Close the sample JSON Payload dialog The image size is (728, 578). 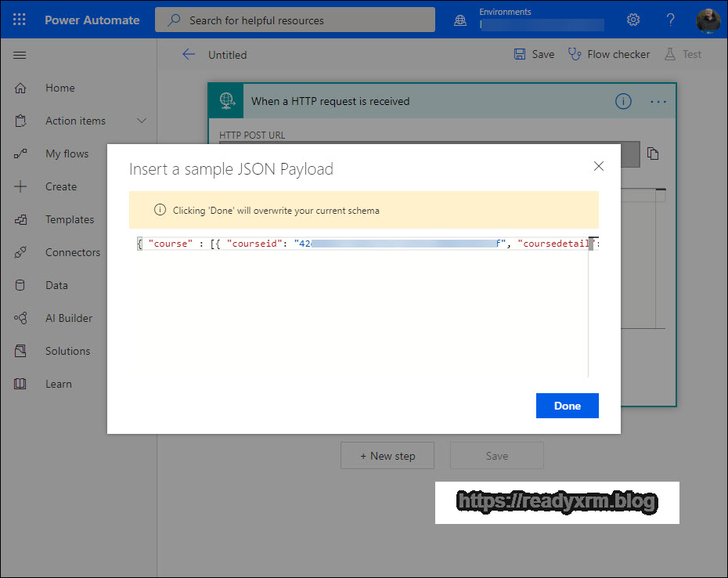(x=599, y=166)
